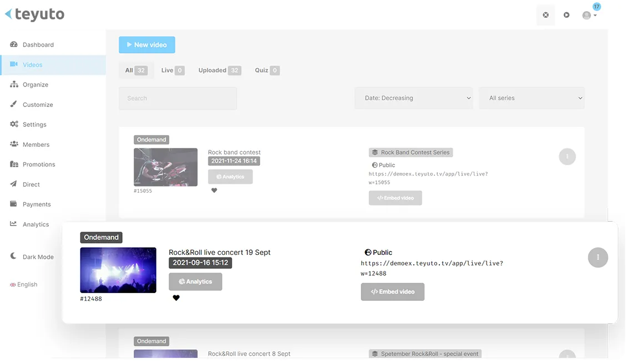This screenshot has height=364, width=638.
Task: Open the Date: Decreasing sort dropdown
Action: (x=413, y=98)
